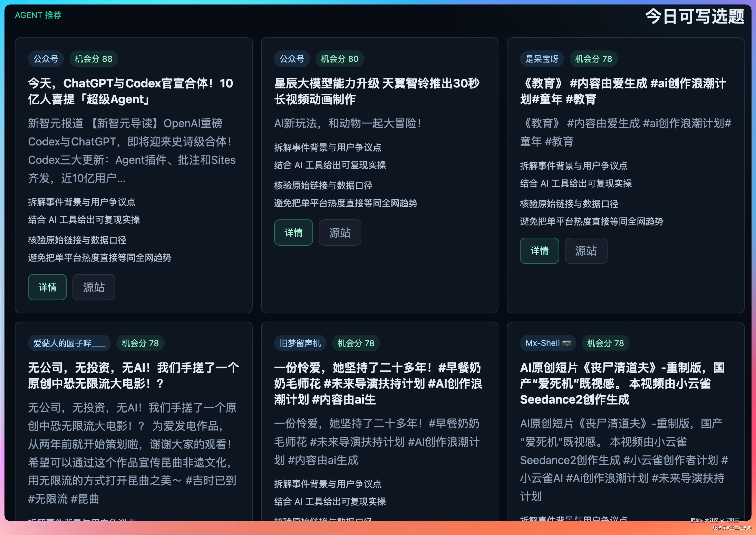
Task: Open 详情 for the 《教育》 card
Action: (x=539, y=251)
